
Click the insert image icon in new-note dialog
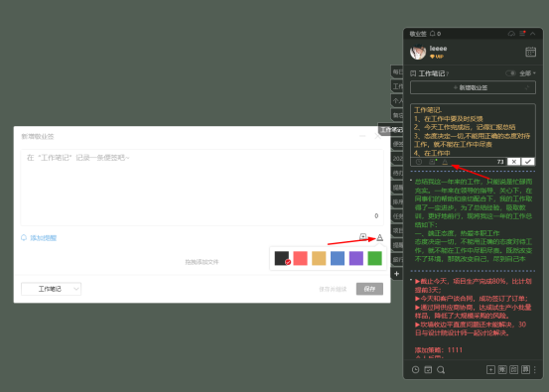pos(363,237)
